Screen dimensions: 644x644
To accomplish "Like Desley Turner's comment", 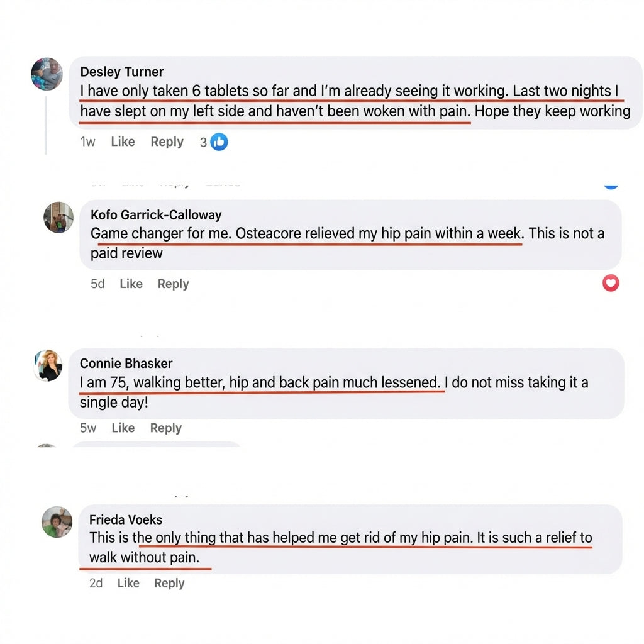I will pyautogui.click(x=123, y=142).
